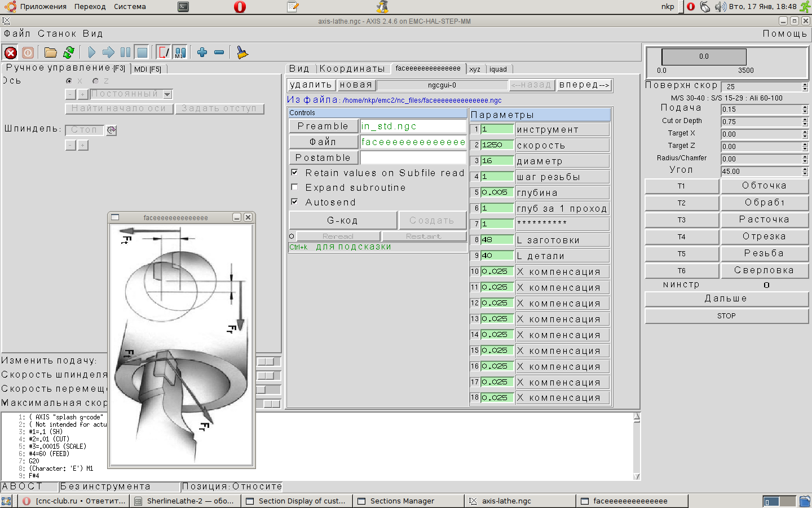Image resolution: width=812 pixels, height=508 pixels.
Task: Open the Постоянный jog increment dropdown
Action: [167, 94]
